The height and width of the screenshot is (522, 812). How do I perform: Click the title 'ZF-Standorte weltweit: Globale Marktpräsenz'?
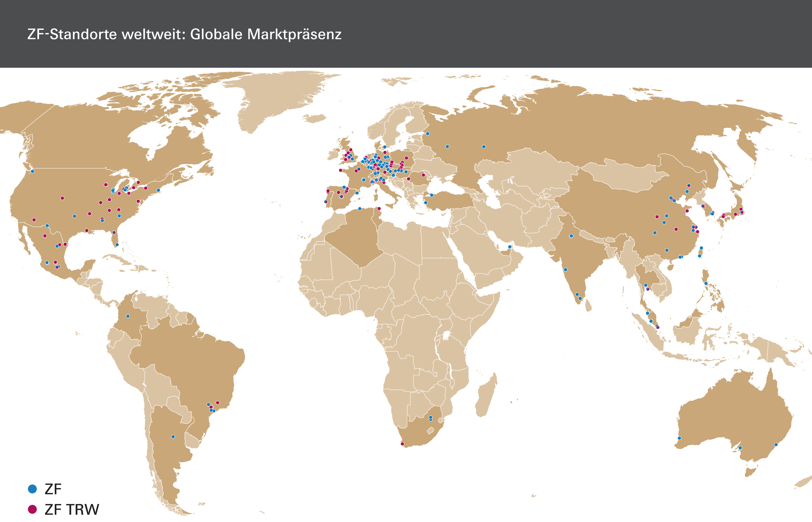(x=184, y=35)
